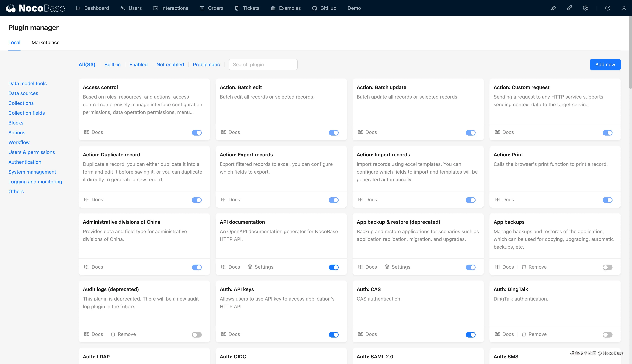This screenshot has height=364, width=632.
Task: Disable the Auth: API keys switch
Action: tap(334, 335)
